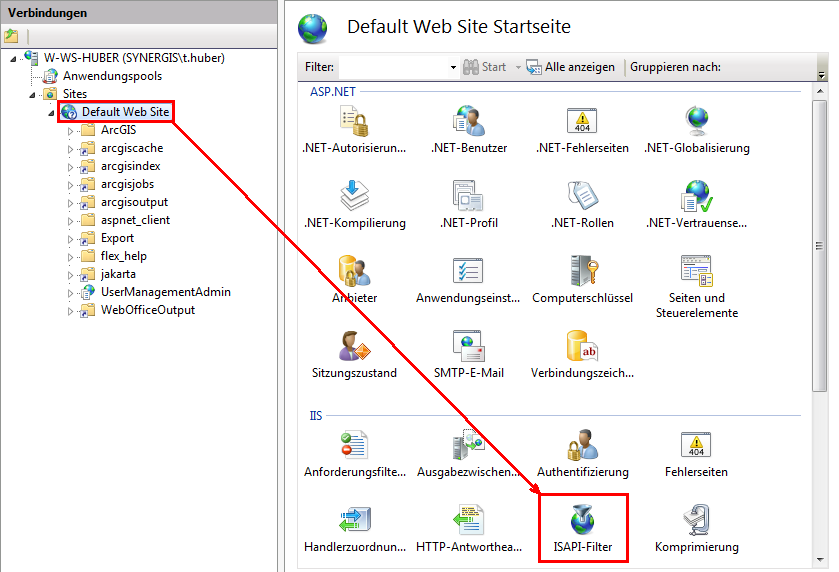
Task: Select the aspnet_client folder
Action: (135, 220)
